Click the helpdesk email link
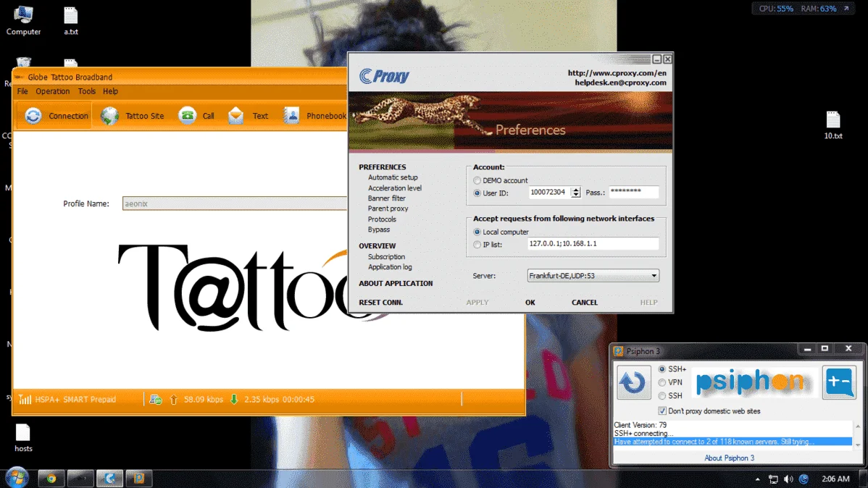 (x=620, y=83)
